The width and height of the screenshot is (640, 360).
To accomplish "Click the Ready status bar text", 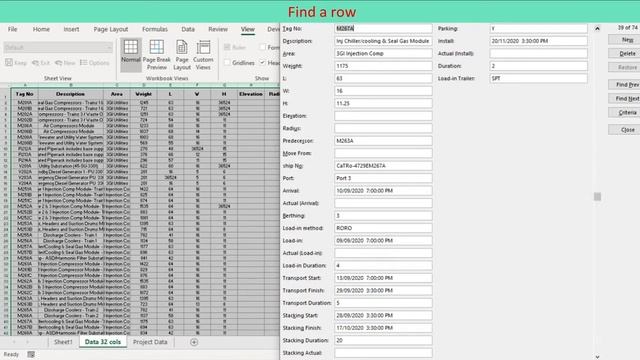I will (11, 354).
